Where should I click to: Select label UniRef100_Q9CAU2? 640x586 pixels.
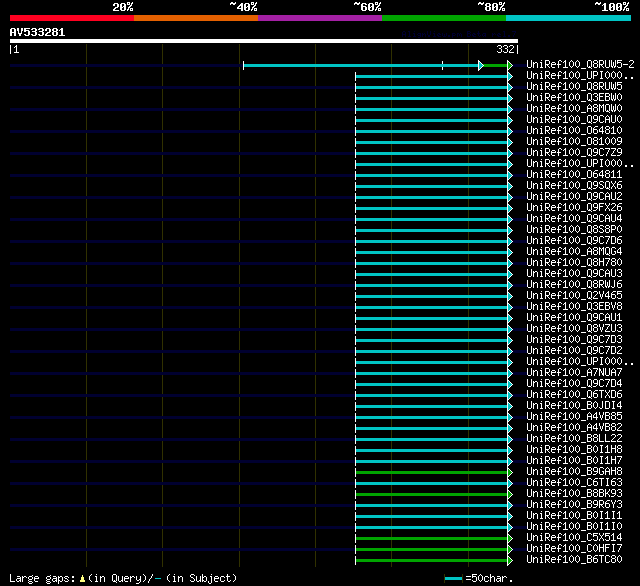pos(574,196)
